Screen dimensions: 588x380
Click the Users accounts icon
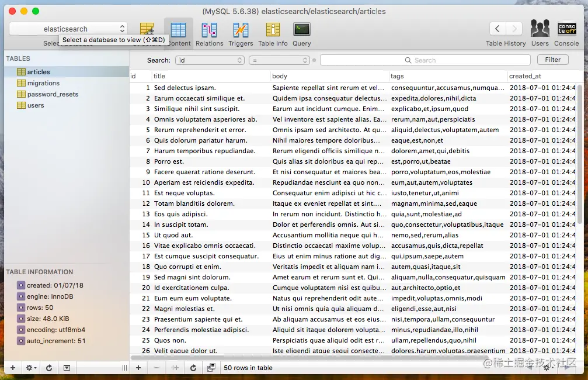pyautogui.click(x=540, y=33)
